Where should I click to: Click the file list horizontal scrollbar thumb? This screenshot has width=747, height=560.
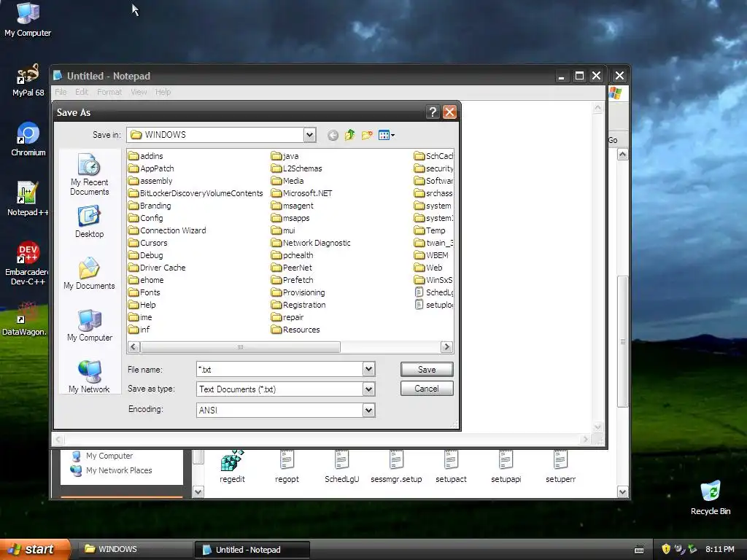(x=240, y=347)
